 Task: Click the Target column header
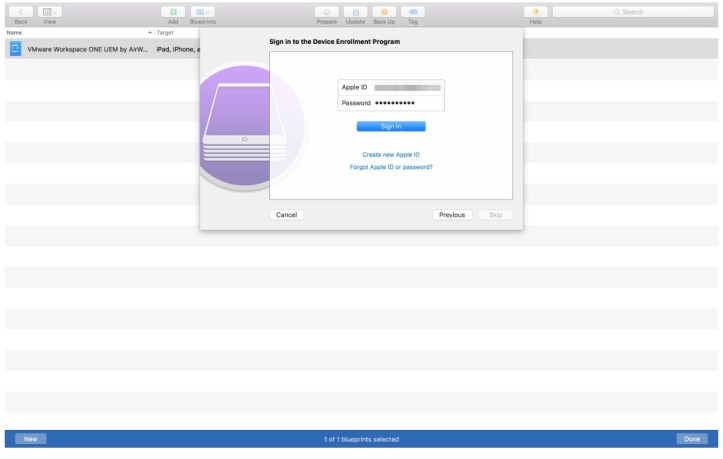(x=165, y=33)
